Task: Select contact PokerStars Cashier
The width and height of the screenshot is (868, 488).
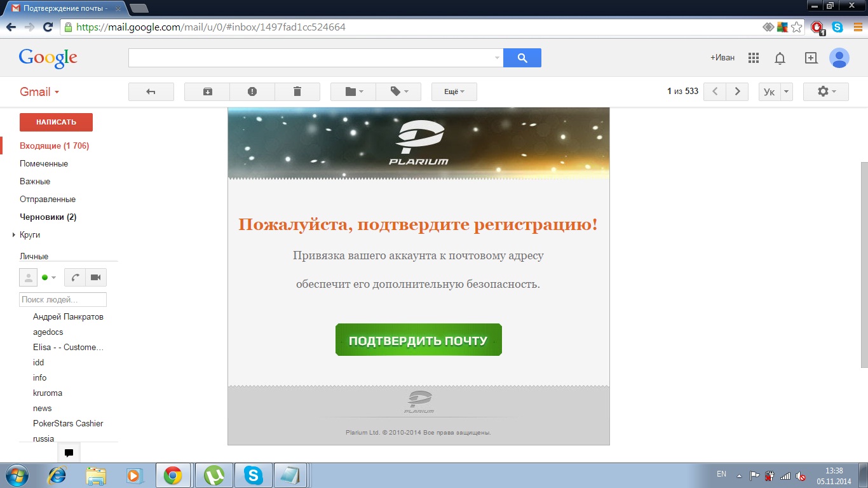Action: pos(68,423)
